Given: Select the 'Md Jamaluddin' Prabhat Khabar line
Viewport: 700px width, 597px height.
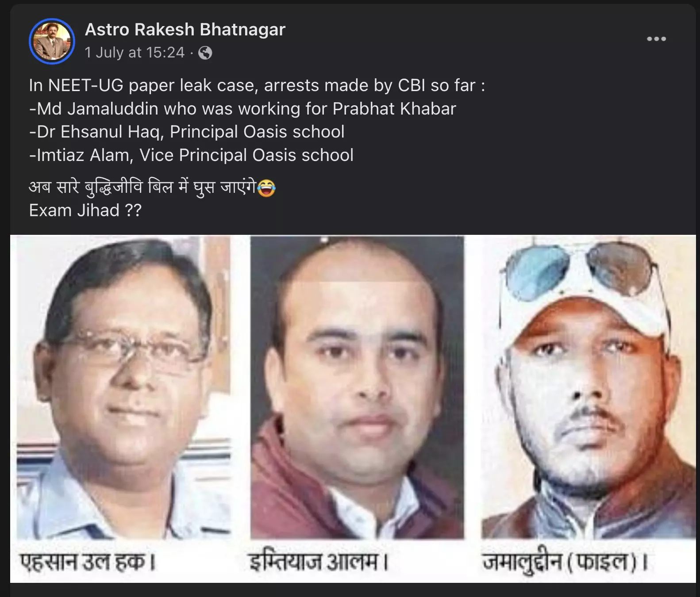Looking at the screenshot, I should pyautogui.click(x=242, y=109).
